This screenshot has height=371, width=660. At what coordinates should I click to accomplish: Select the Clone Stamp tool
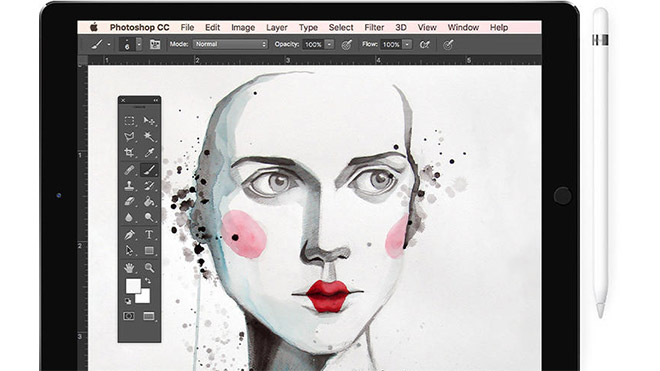(x=129, y=185)
